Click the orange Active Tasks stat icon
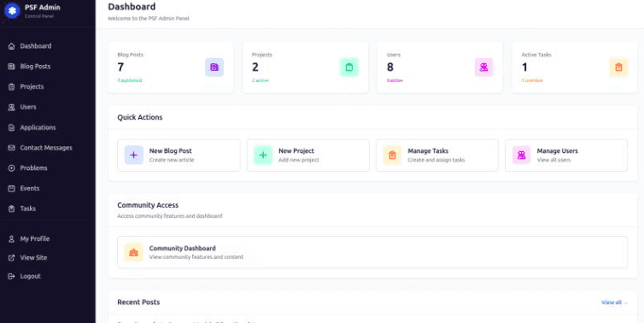The width and height of the screenshot is (644, 323). click(x=618, y=68)
